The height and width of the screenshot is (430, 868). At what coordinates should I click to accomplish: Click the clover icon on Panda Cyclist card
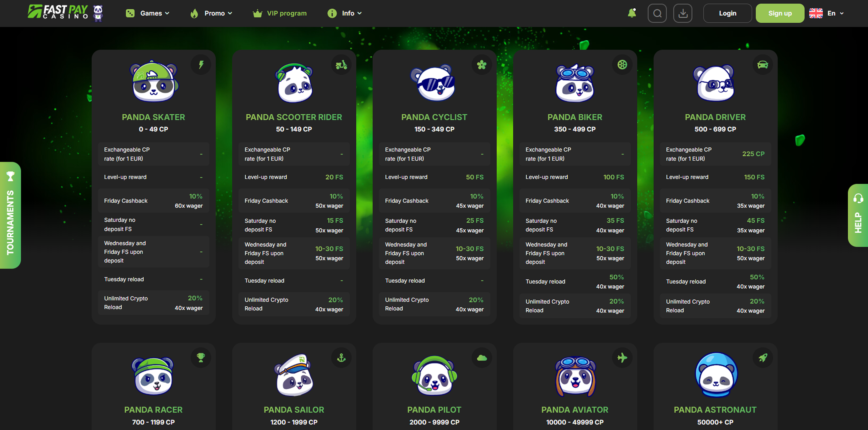pyautogui.click(x=482, y=64)
